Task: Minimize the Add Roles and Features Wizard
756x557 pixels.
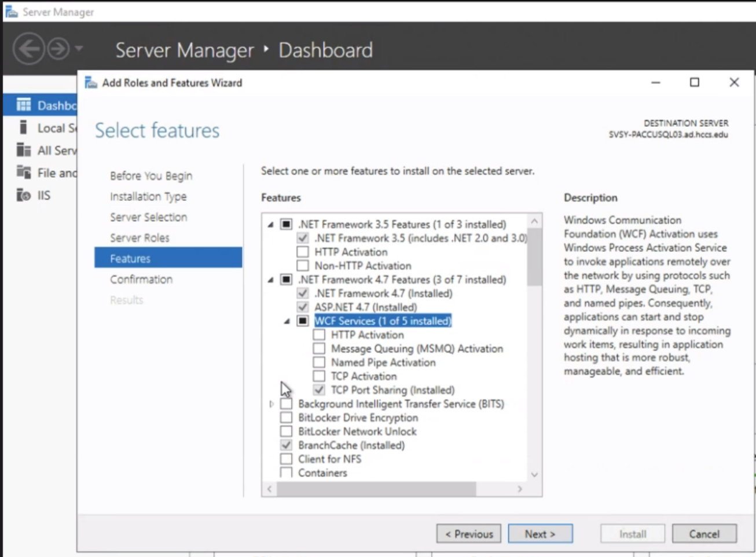Action: [656, 83]
